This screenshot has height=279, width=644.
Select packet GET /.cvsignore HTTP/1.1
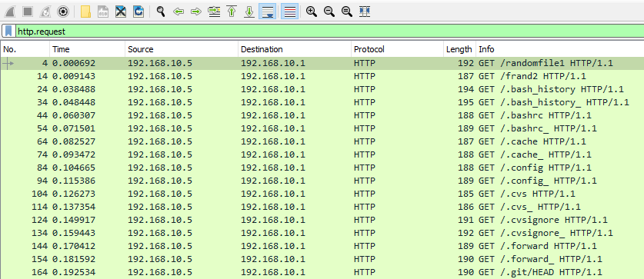322,220
